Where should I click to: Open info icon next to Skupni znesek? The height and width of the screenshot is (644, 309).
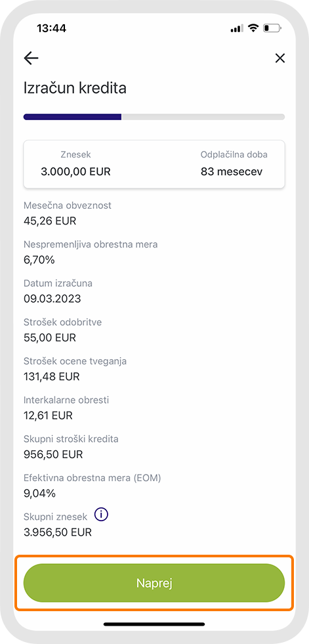coord(101,514)
